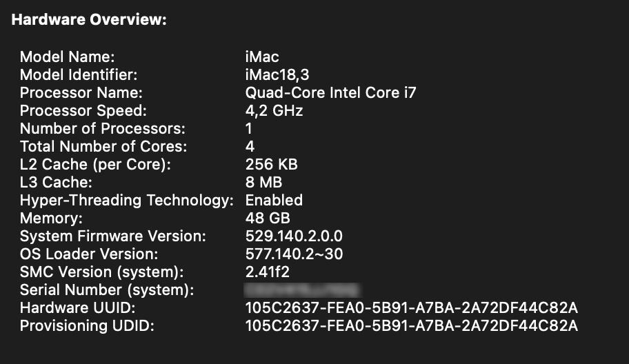The width and height of the screenshot is (629, 364).
Task: Select the Model Identifier value iMac18,3
Action: [274, 74]
